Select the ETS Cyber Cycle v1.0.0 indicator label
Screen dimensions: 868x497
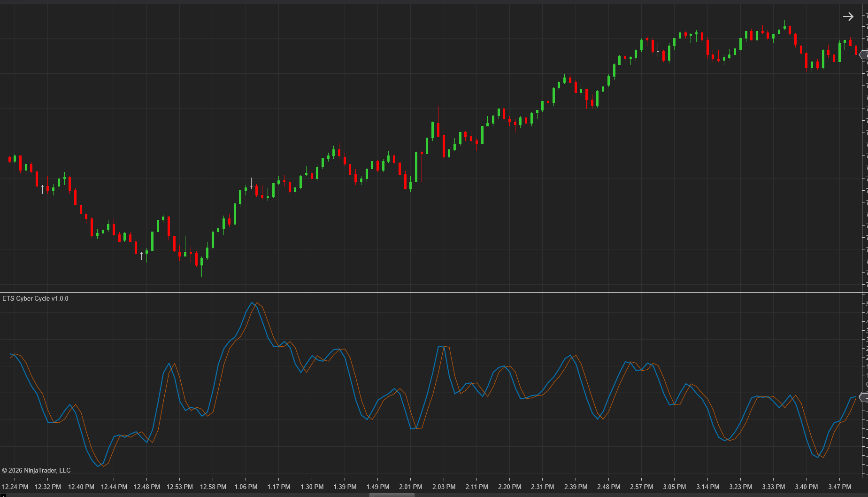(35, 299)
